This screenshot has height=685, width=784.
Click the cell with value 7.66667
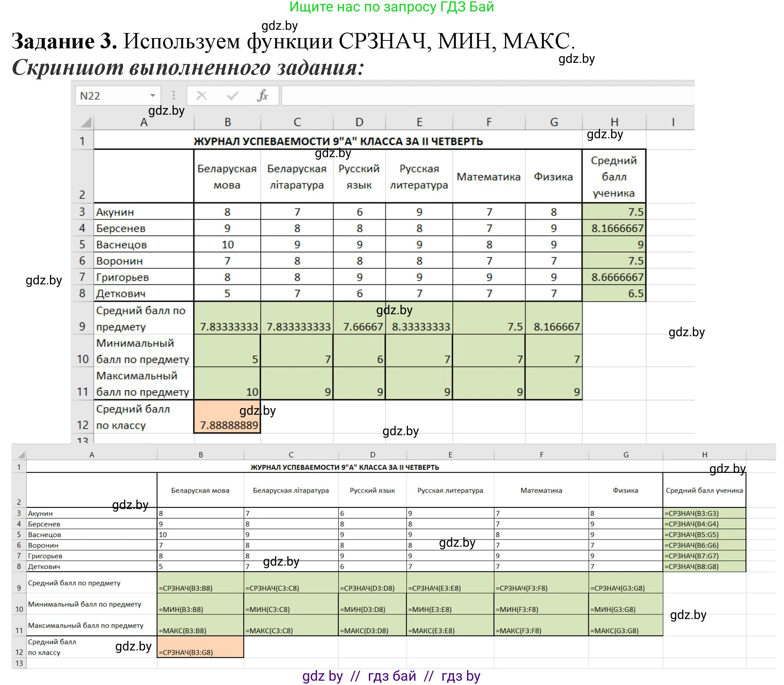click(359, 318)
